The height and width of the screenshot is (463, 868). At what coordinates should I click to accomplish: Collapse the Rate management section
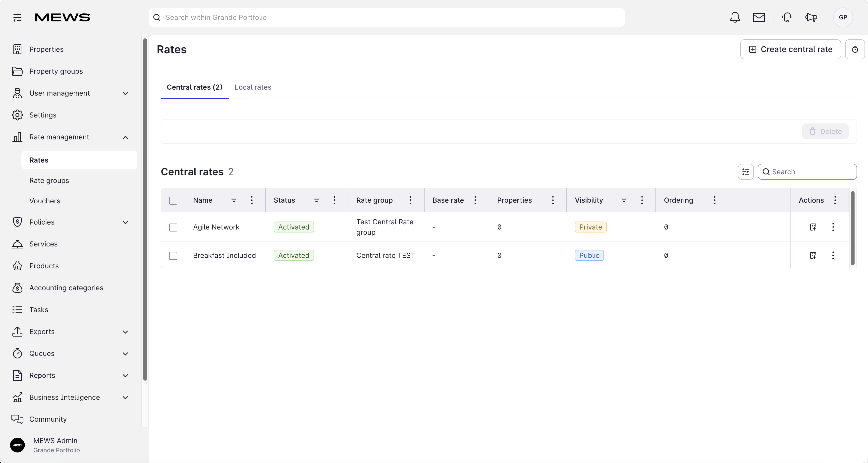tap(70, 137)
